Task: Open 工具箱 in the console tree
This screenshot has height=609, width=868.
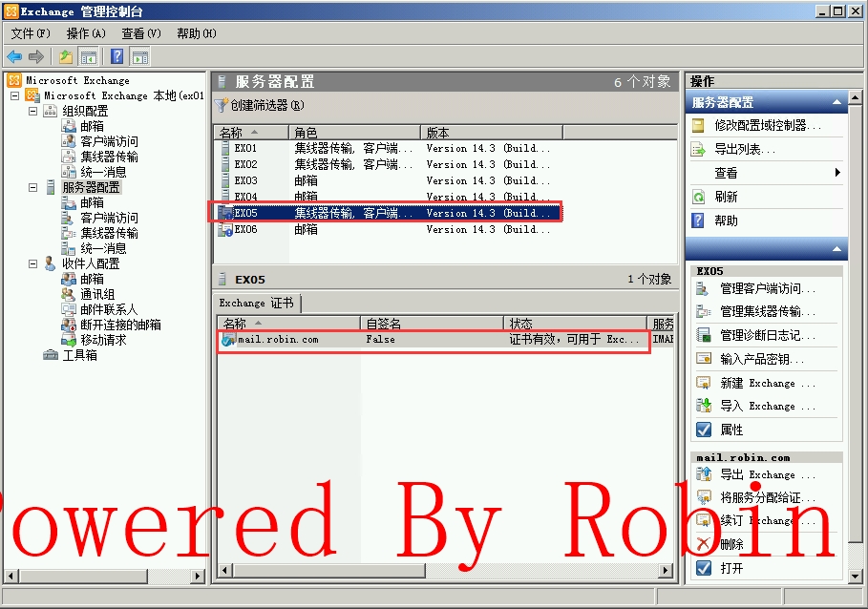Action: [79, 355]
